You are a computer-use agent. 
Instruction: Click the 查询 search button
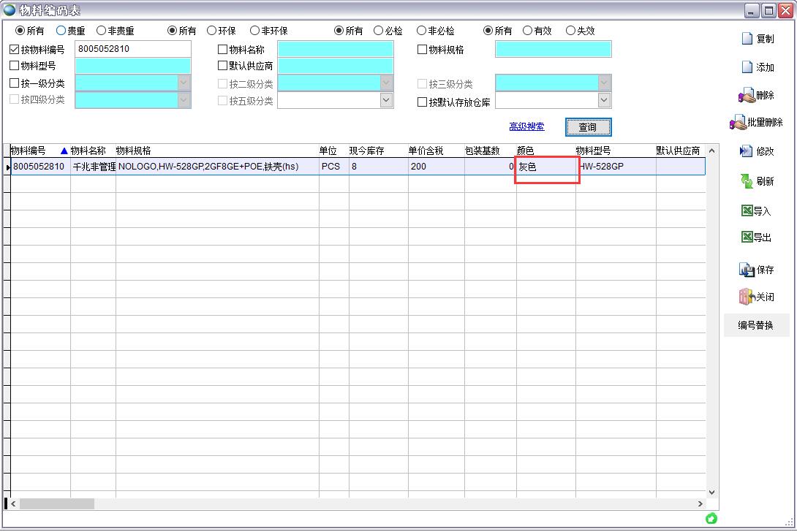(x=587, y=127)
